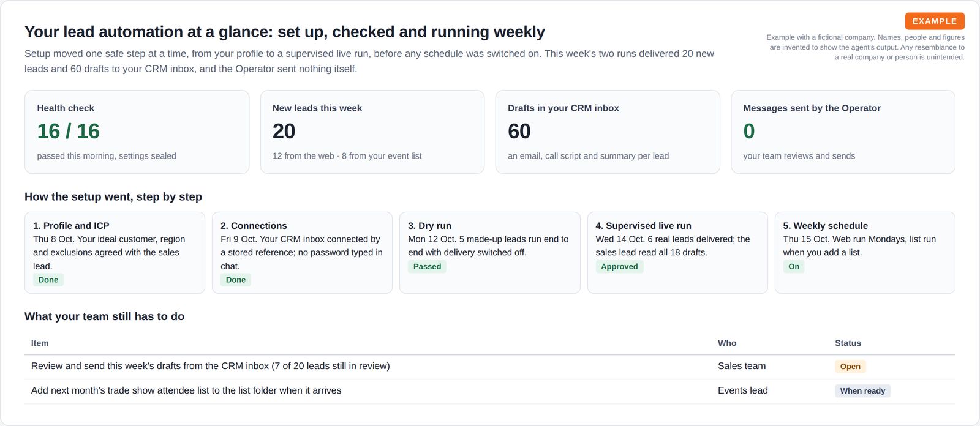
Task: Click the 16 / 16 health check value
Action: [68, 131]
